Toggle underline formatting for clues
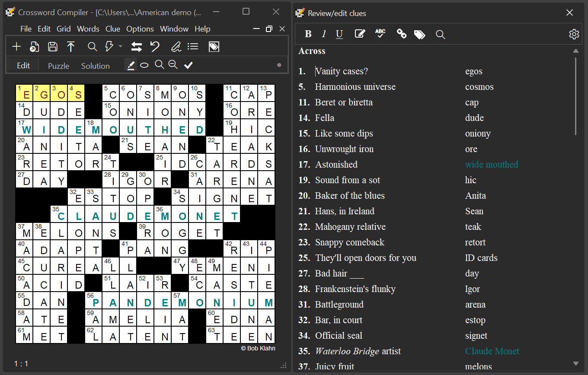Viewport: 588px width, 375px height. (x=339, y=34)
